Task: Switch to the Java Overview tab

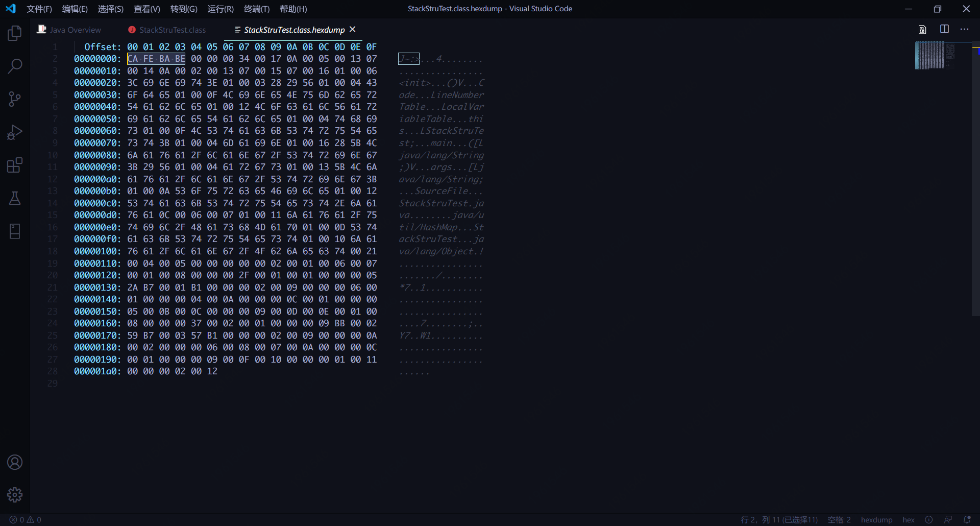Action: (69, 30)
